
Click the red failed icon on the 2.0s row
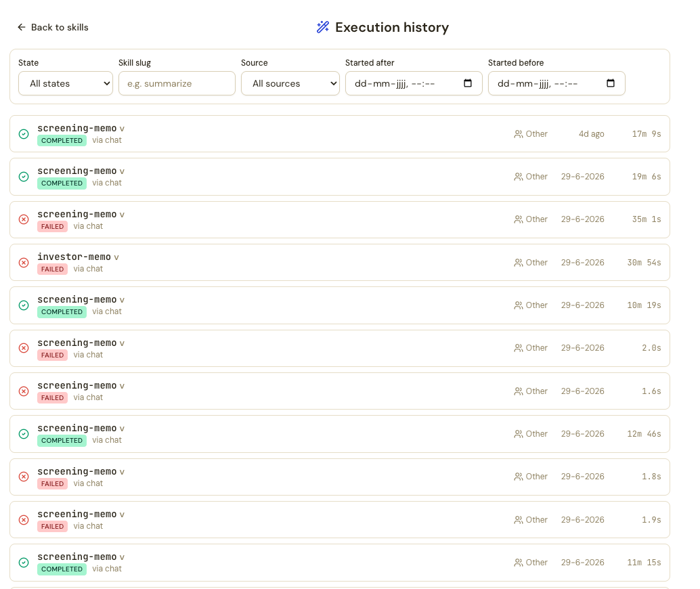tap(24, 348)
